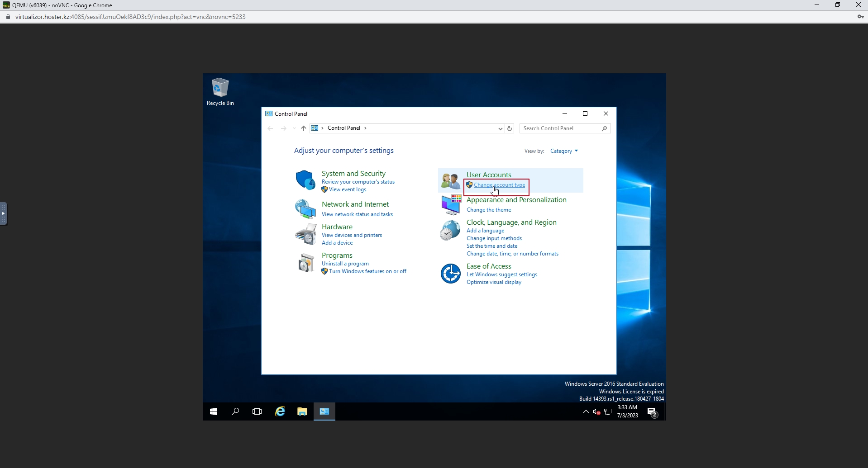
Task: Open the Appearance and Personalization monitor icon
Action: click(451, 205)
